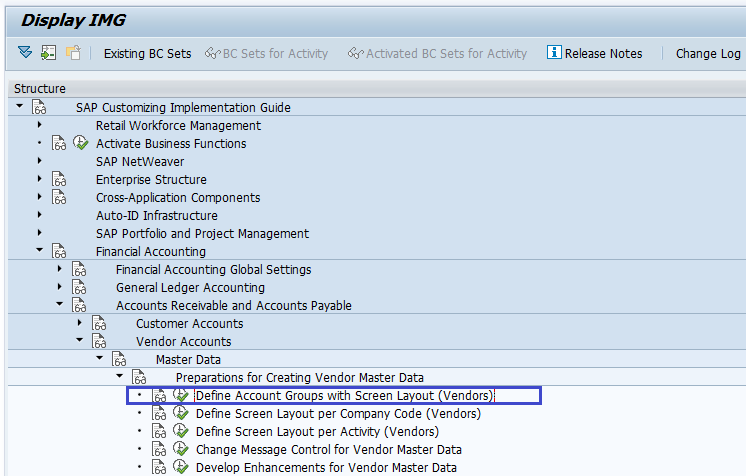The width and height of the screenshot is (746, 476).
Task: Expand Financial Accounting Global Settings node
Action: [59, 269]
